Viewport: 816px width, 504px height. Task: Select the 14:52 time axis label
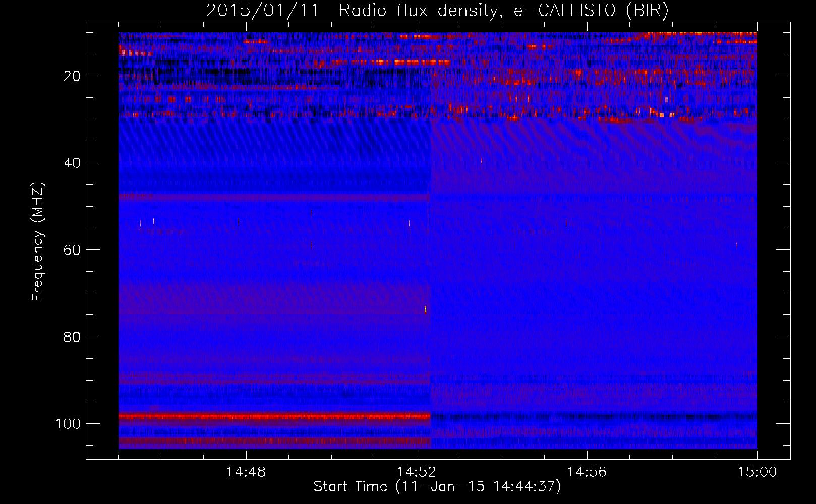[416, 472]
